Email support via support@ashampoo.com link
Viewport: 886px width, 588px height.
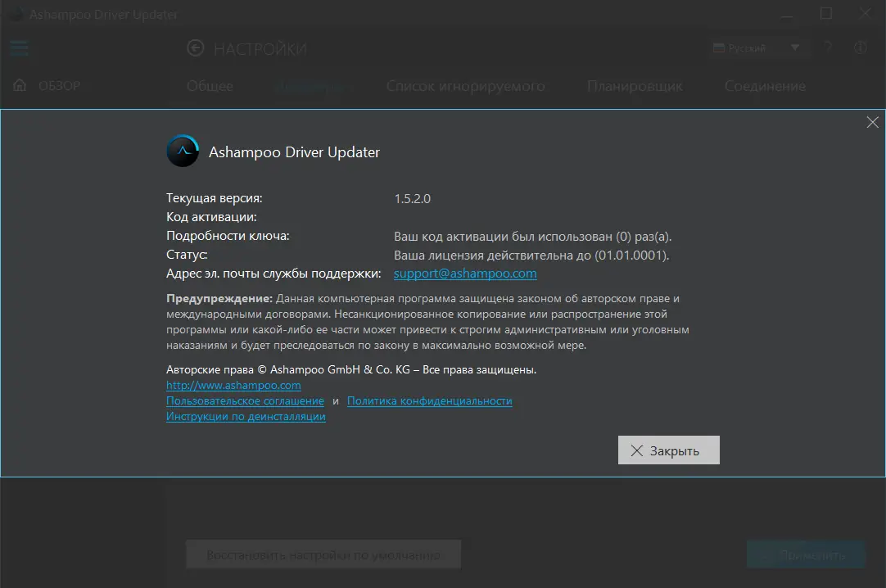click(x=464, y=273)
